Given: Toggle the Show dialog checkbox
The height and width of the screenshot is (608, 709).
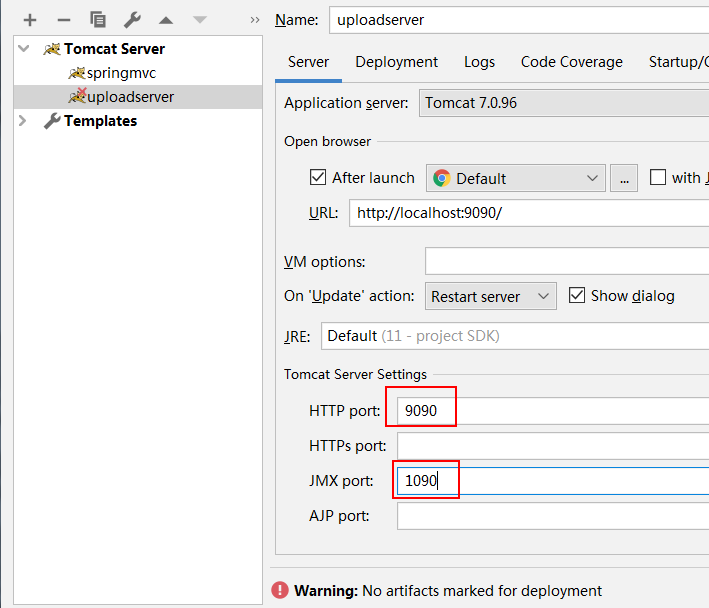Looking at the screenshot, I should pos(577,295).
